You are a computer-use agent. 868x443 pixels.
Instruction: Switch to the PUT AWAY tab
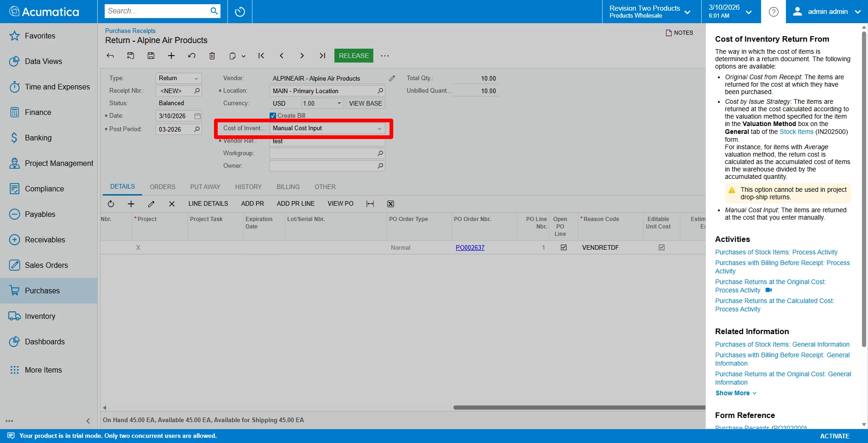(205, 187)
